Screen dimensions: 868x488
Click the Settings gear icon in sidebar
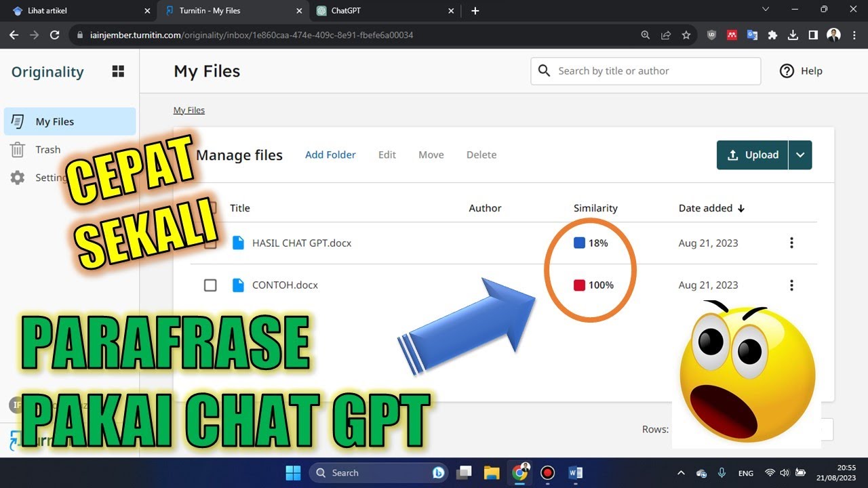tap(18, 178)
